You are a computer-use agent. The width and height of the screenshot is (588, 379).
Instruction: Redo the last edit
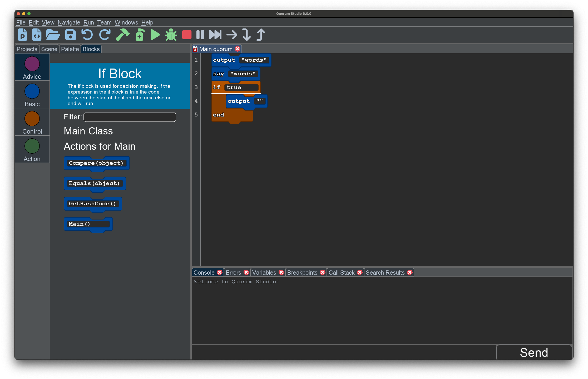[x=105, y=35]
